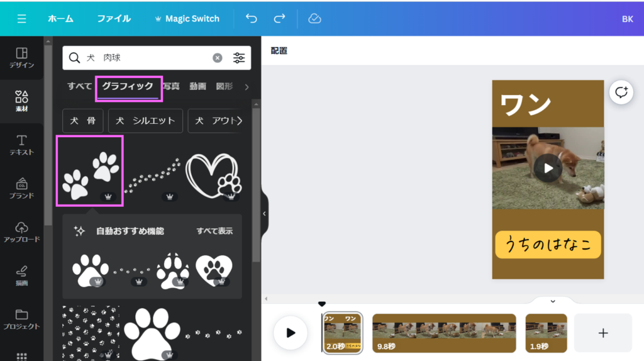Click the redo arrow icon
The height and width of the screenshot is (361, 644).
tap(280, 19)
